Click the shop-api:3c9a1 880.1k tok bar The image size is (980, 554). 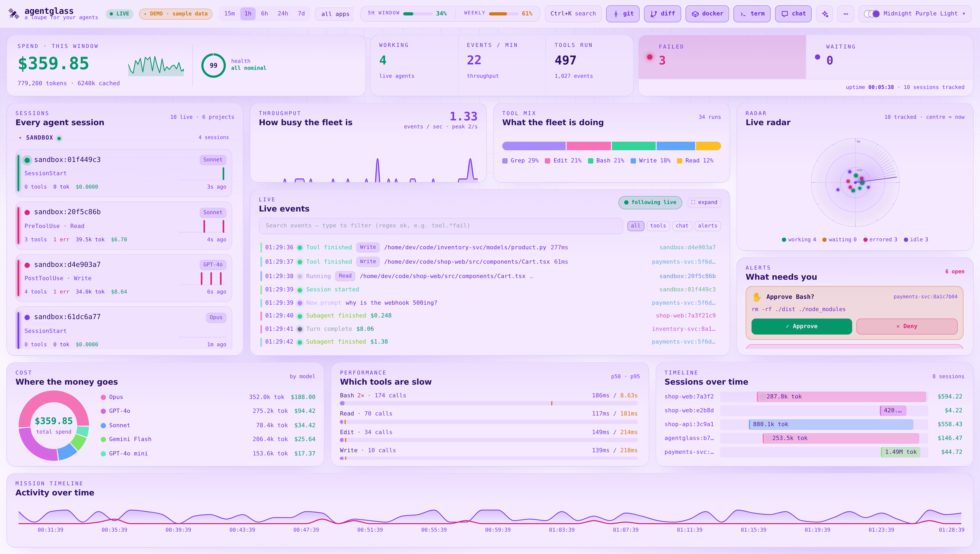coord(831,425)
